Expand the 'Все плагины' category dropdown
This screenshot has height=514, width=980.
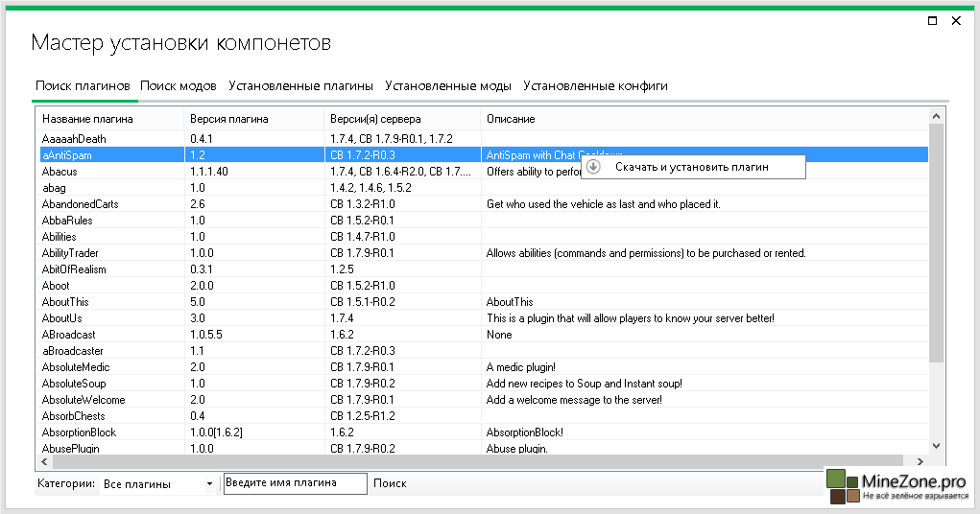158,484
